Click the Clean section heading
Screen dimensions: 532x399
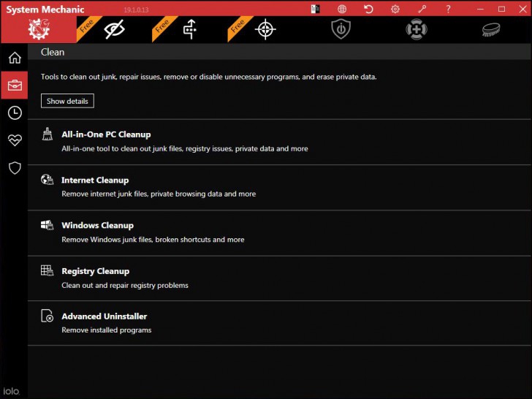click(53, 53)
